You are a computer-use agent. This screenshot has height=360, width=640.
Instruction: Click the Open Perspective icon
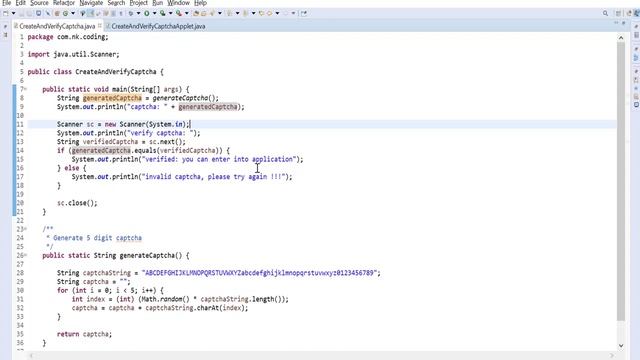[x=619, y=13]
